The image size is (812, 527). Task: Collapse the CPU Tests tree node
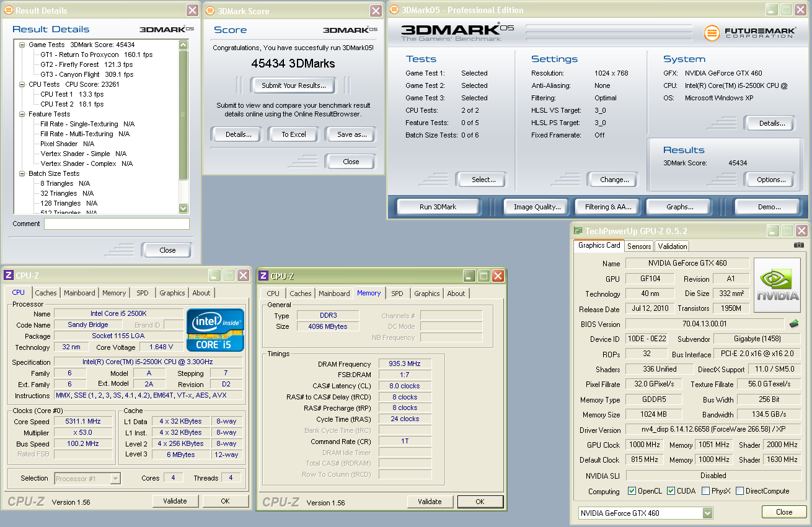(22, 84)
